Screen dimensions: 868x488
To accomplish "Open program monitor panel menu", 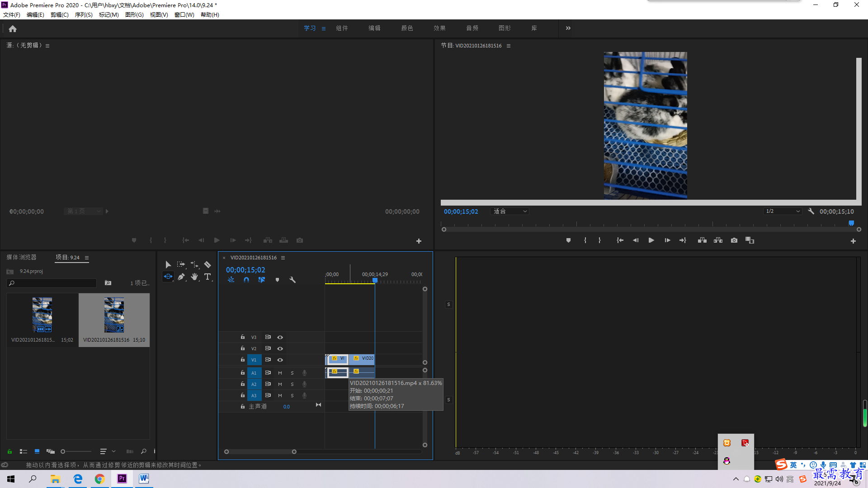I will click(x=509, y=46).
